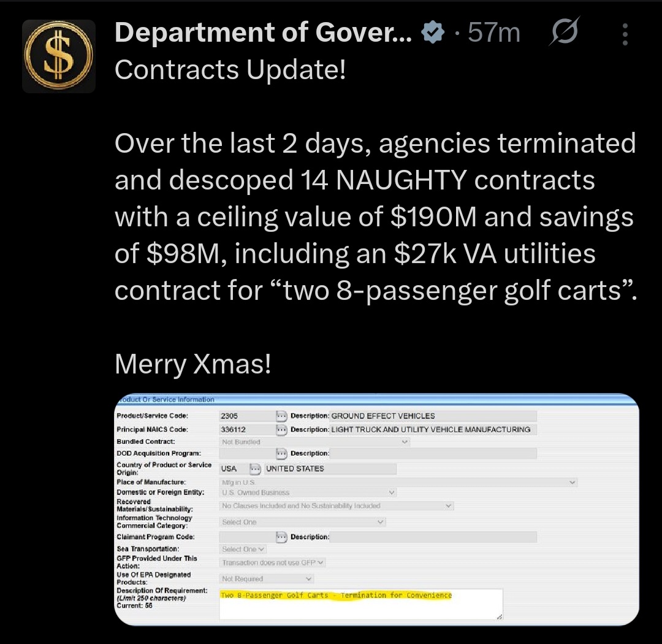Open the Department of Government profile avatar
This screenshot has height=644, width=662.
59,56
